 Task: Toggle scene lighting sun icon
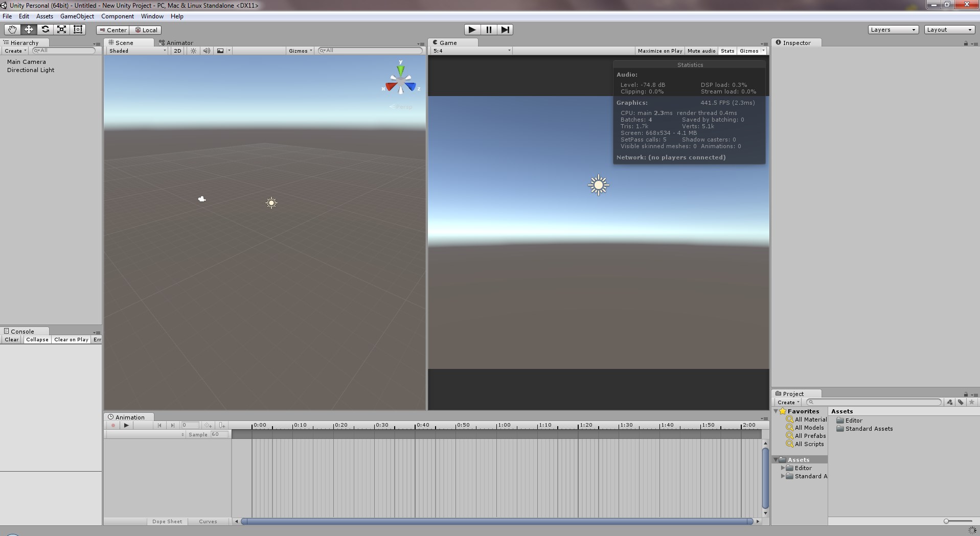click(193, 51)
